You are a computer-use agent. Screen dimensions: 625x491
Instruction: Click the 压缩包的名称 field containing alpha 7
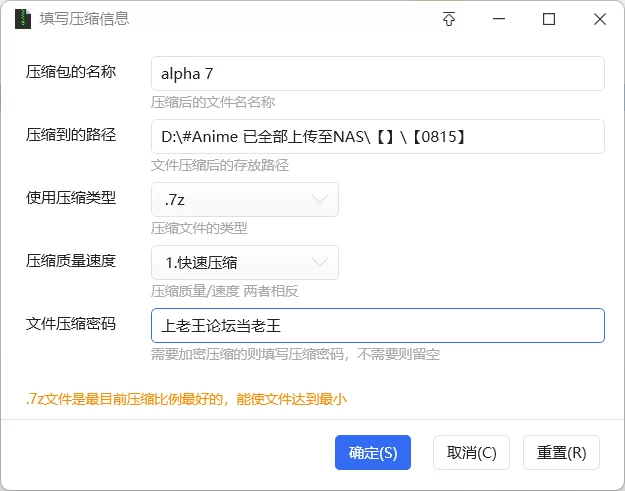[x=377, y=73]
